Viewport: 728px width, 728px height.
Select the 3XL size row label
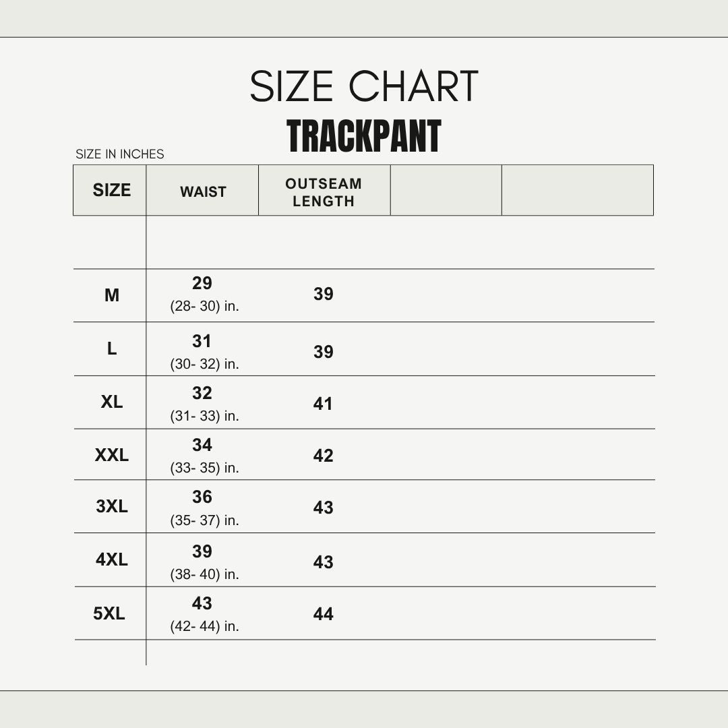coord(112,506)
